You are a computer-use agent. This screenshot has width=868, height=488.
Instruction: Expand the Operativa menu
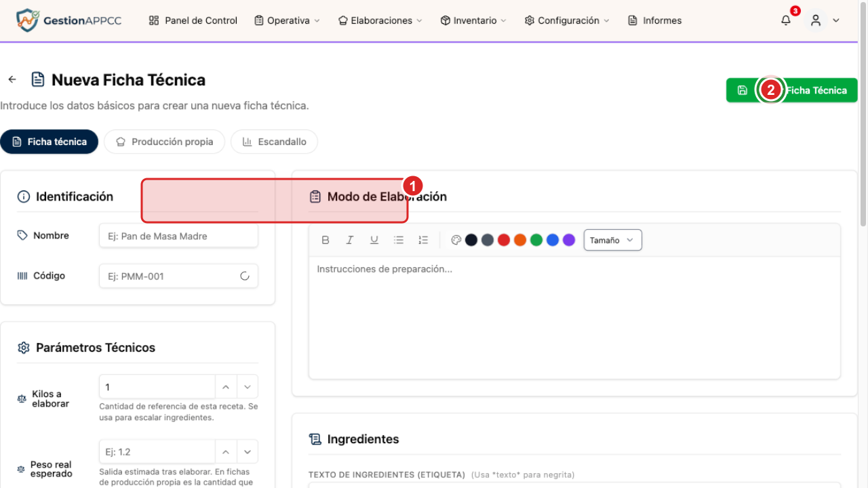(287, 20)
